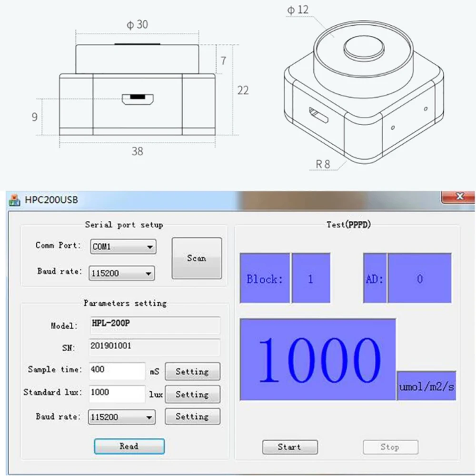Click the 'AD:' label box
The height and width of the screenshot is (476, 476).
pyautogui.click(x=375, y=278)
